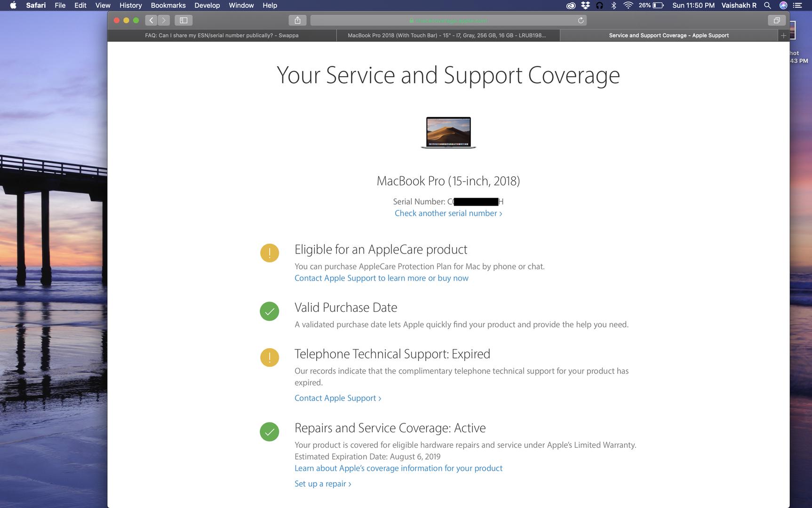Open a new tab with plus button

pos(783,35)
